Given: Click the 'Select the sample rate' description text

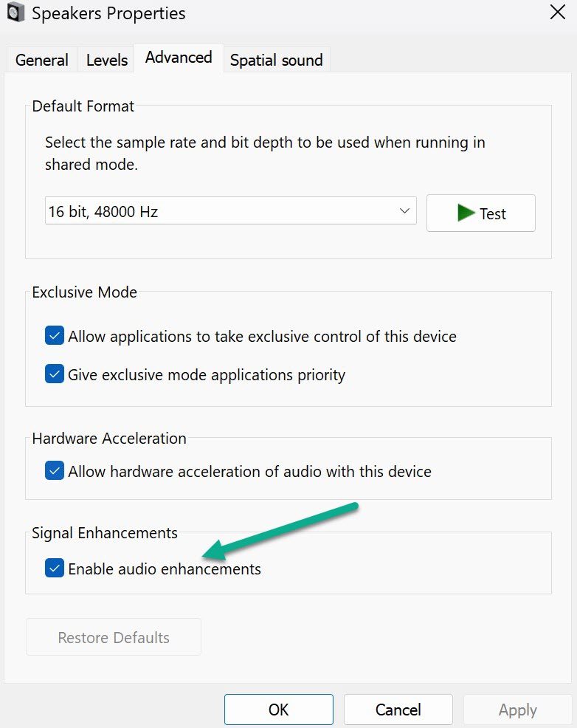Looking at the screenshot, I should pos(265,154).
